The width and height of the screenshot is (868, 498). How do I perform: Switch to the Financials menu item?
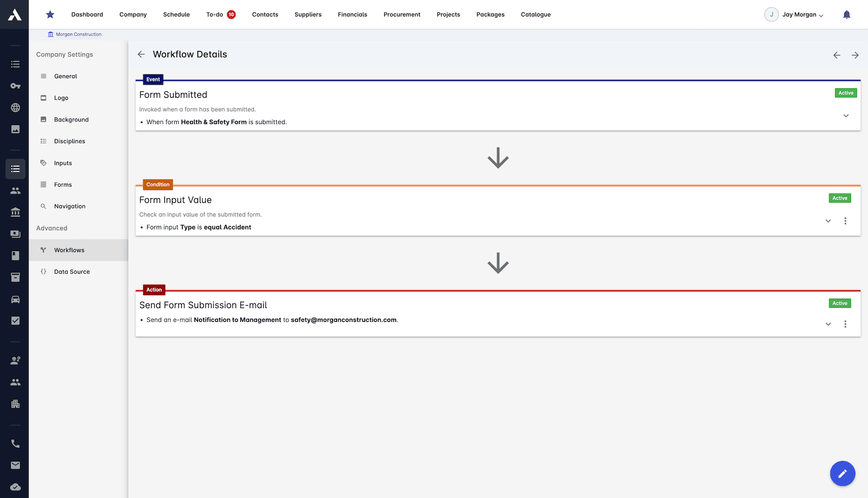pos(352,15)
